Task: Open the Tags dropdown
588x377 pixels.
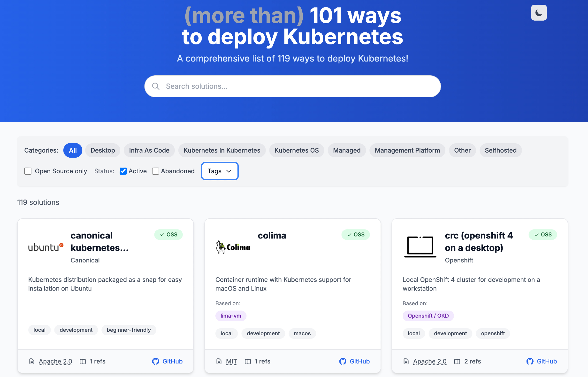Action: click(220, 171)
